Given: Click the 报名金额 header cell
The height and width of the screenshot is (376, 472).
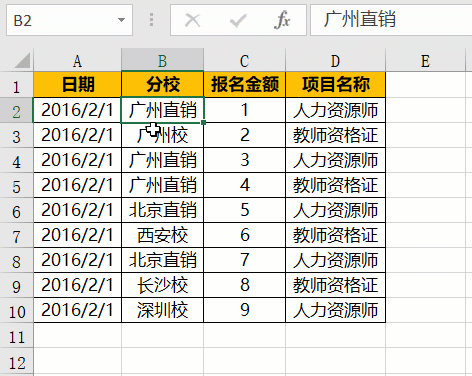Looking at the screenshot, I should tap(244, 85).
